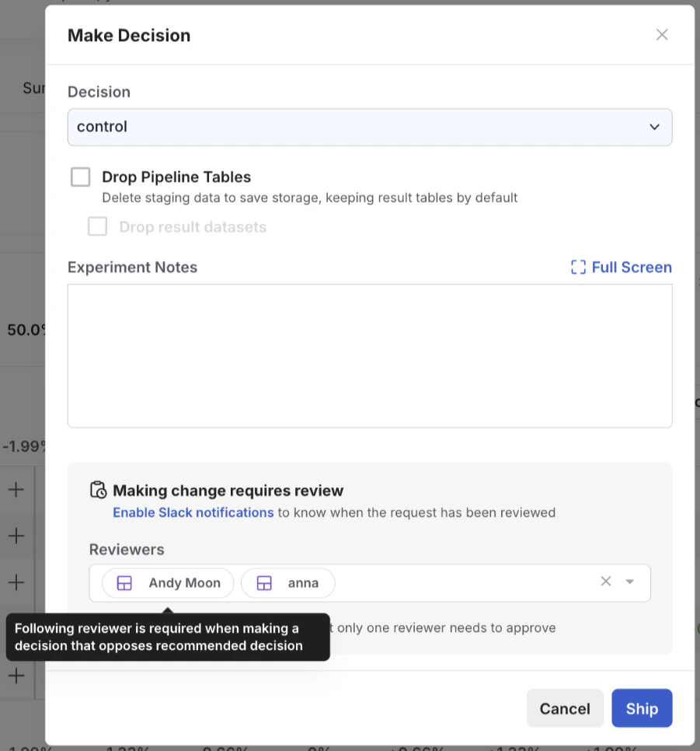Click the blue Ship button
The height and width of the screenshot is (751, 700).
click(x=642, y=708)
